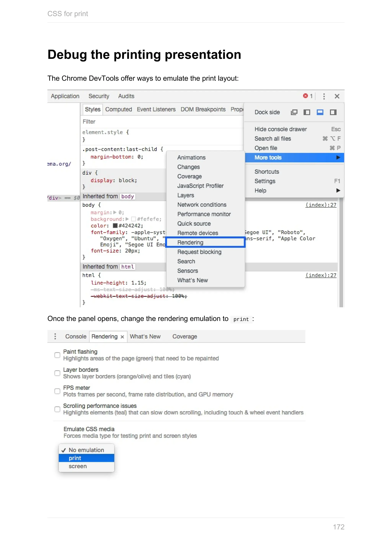Choose Sensors from More tools
392x555 pixels.
coord(206,270)
